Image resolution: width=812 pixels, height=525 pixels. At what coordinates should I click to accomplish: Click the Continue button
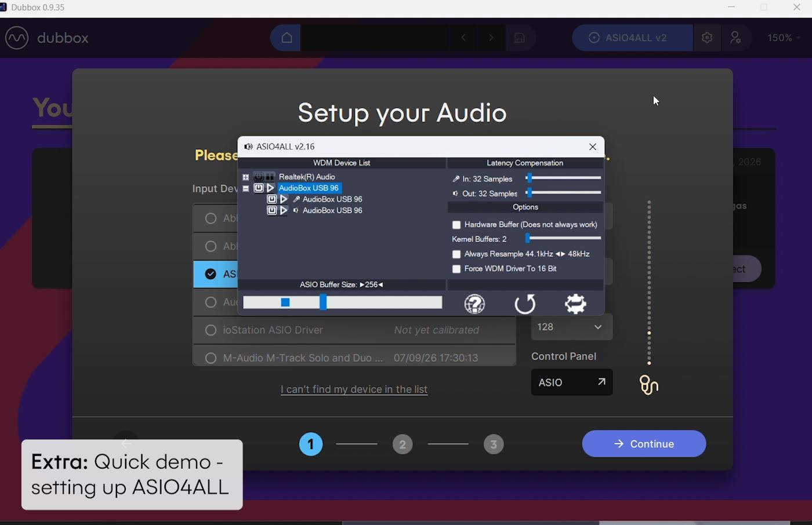coord(644,444)
